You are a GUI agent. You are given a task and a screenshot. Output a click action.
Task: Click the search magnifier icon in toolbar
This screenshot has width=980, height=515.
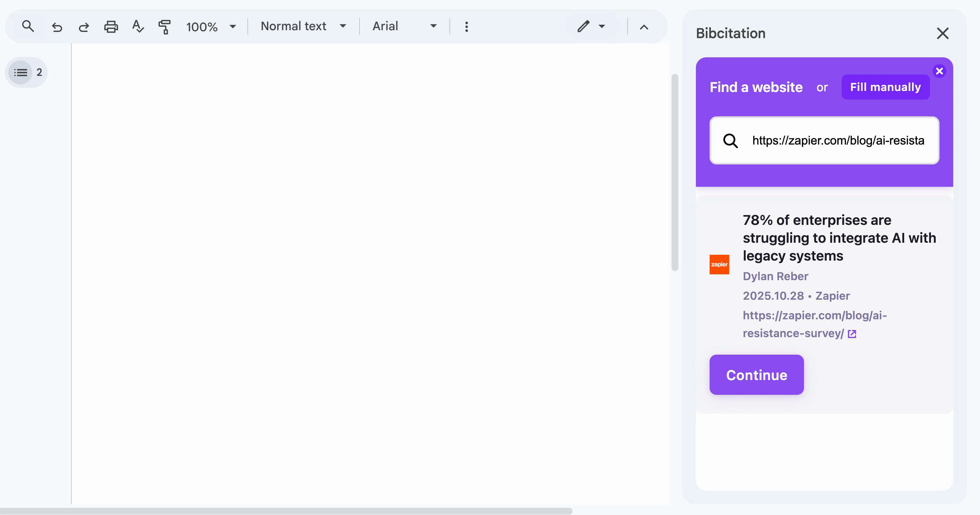pos(28,26)
